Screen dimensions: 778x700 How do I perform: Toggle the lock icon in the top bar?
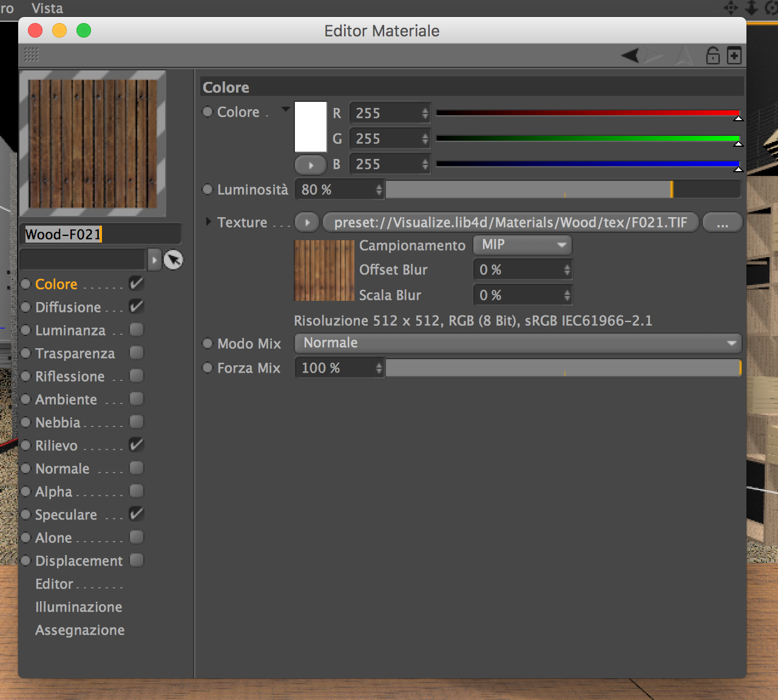(712, 55)
